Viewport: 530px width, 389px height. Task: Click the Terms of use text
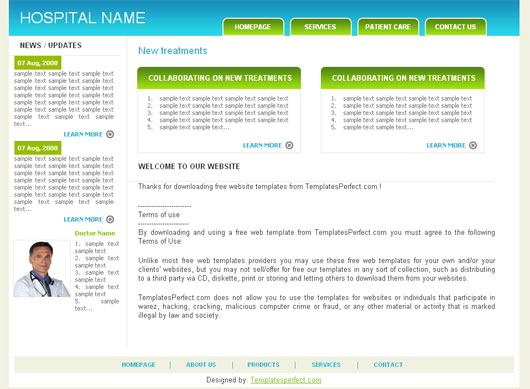pos(159,215)
